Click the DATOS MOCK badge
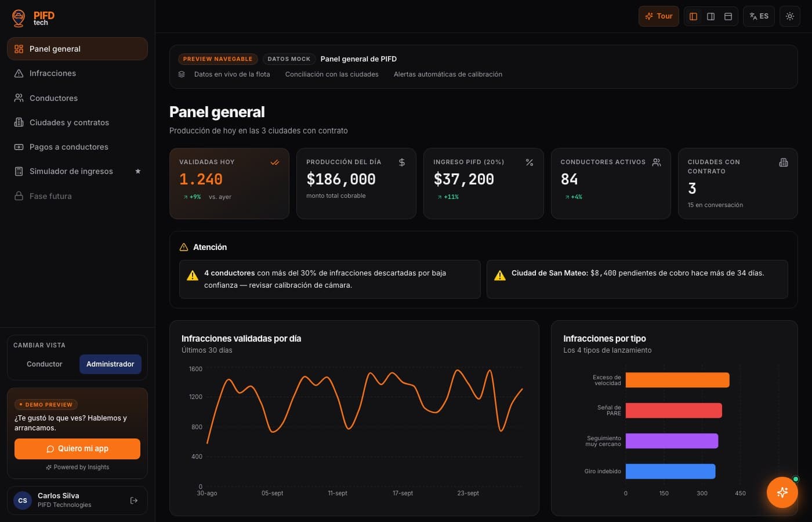The height and width of the screenshot is (522, 812). click(289, 59)
